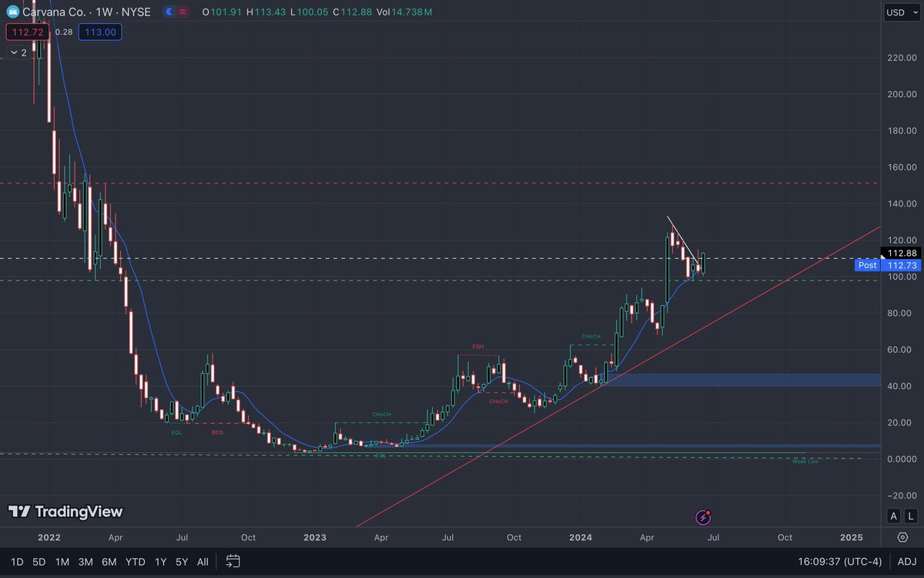Click the 2025 time axis label
The width and height of the screenshot is (924, 578).
(x=852, y=537)
